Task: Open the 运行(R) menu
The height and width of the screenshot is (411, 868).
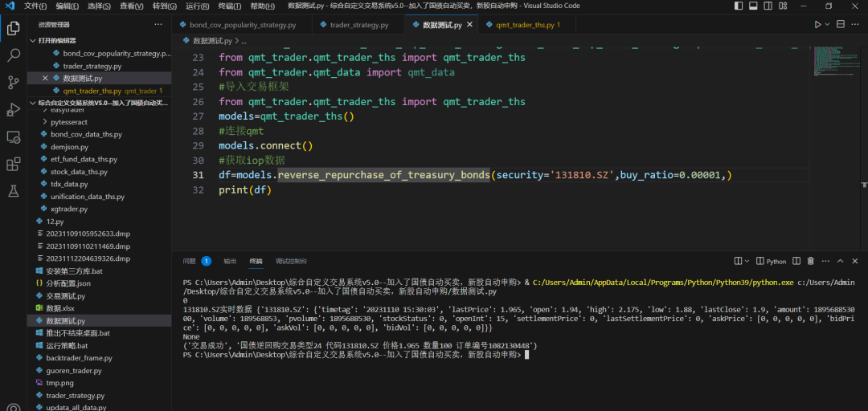Action: [198, 6]
